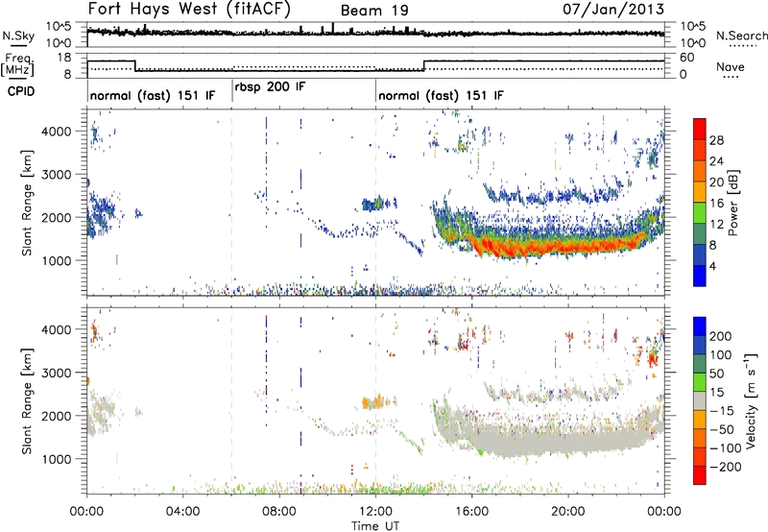Image resolution: width=768 pixels, height=532 pixels.
Task: Click the '-15' label on Velocity color bar
Action: [x=721, y=410]
